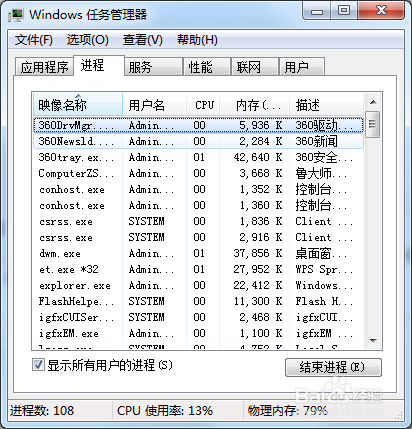The width and height of the screenshot is (412, 429).
Task: Select the 360Newsld process row
Action: [198, 141]
